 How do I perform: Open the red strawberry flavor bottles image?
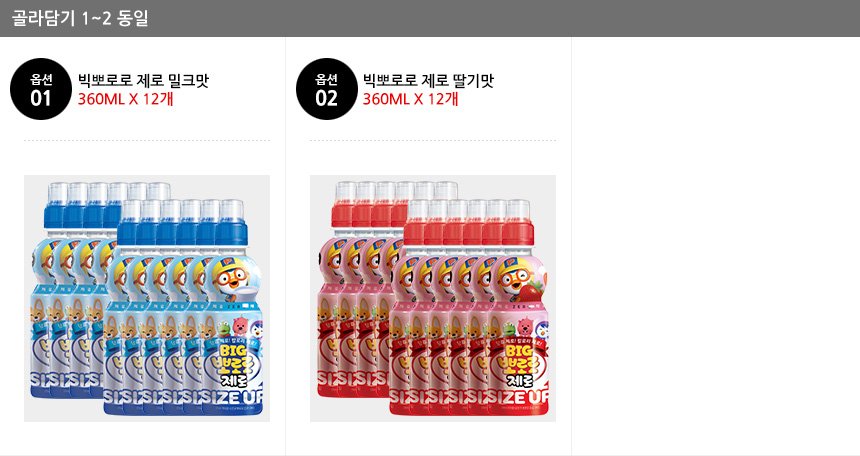(433, 299)
